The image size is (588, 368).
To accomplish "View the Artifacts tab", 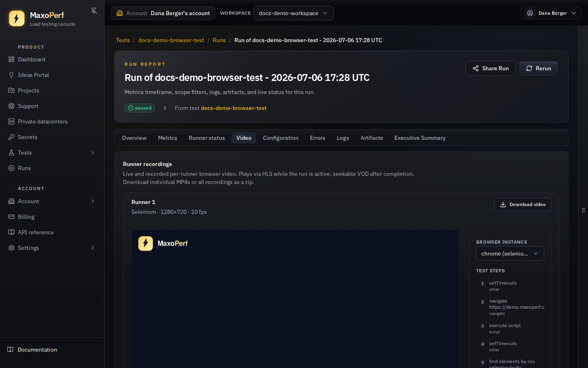I will point(372,138).
